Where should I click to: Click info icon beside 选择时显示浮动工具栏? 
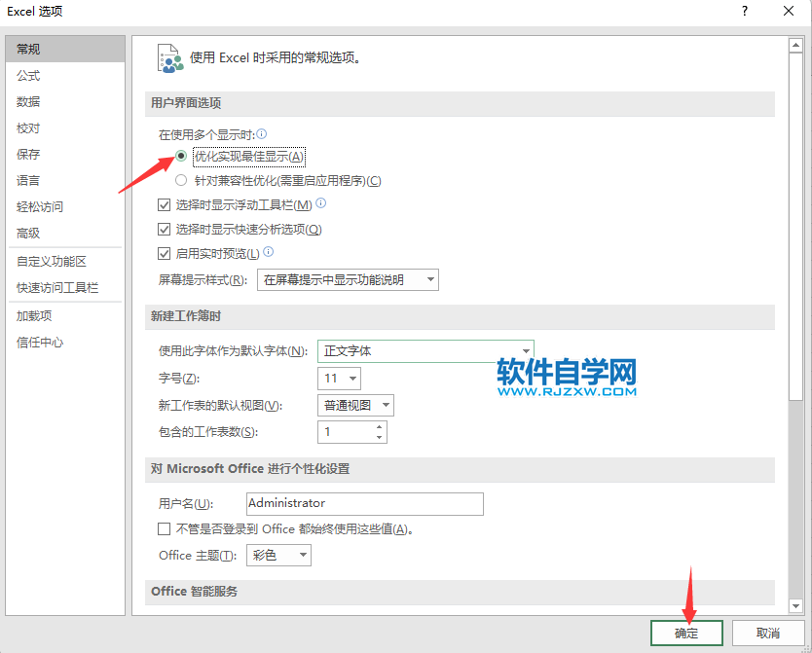point(321,202)
